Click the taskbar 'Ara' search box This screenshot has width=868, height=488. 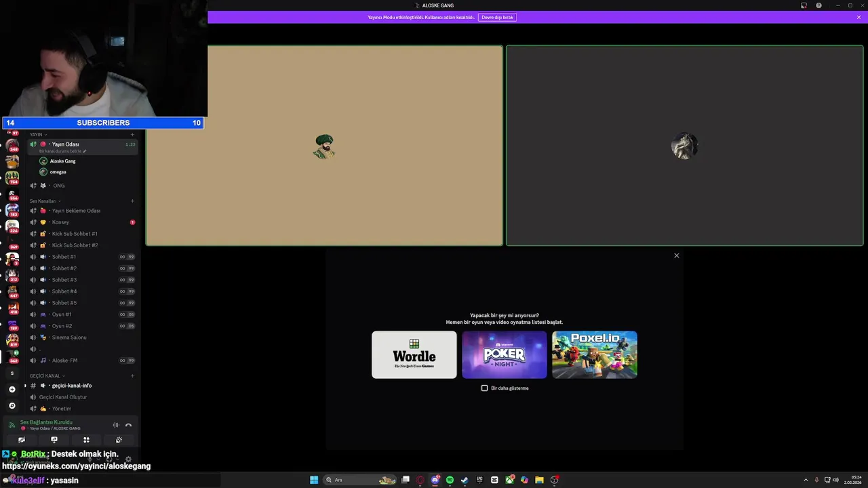[x=361, y=480]
